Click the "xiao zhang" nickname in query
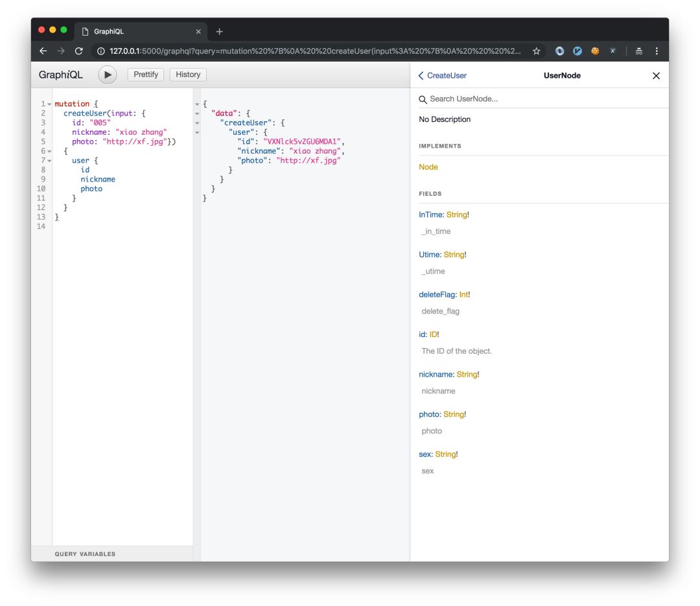Image resolution: width=700 pixels, height=606 pixels. pyautogui.click(x=141, y=132)
